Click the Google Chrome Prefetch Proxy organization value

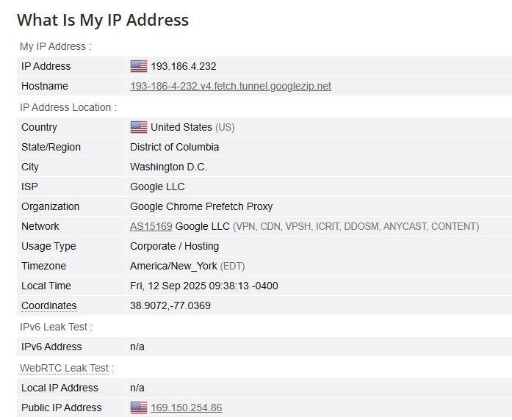coord(201,206)
